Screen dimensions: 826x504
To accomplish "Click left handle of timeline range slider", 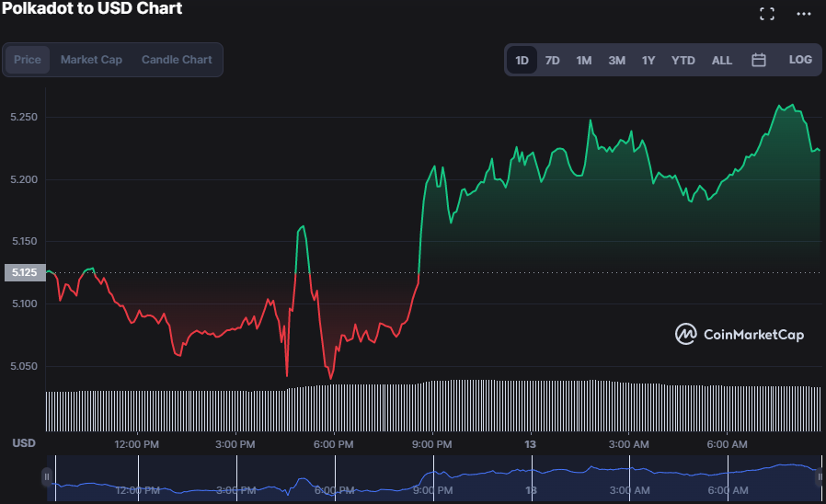I will [x=47, y=476].
